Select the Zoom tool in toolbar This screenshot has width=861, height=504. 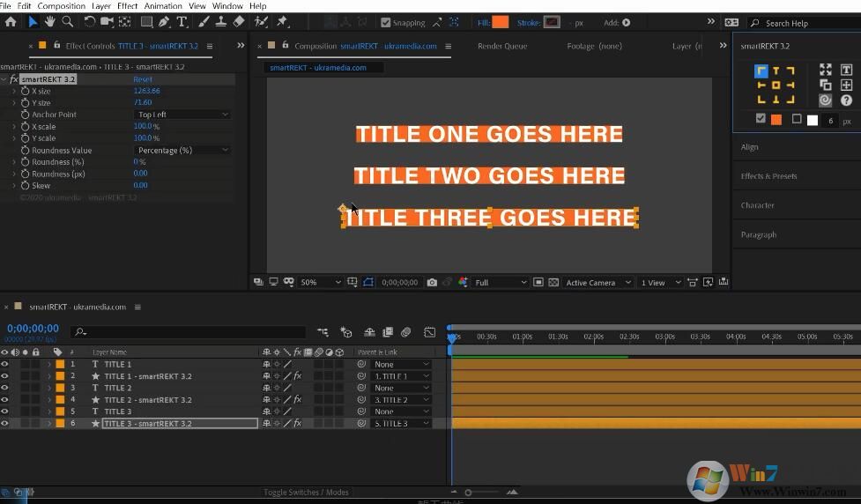click(67, 22)
